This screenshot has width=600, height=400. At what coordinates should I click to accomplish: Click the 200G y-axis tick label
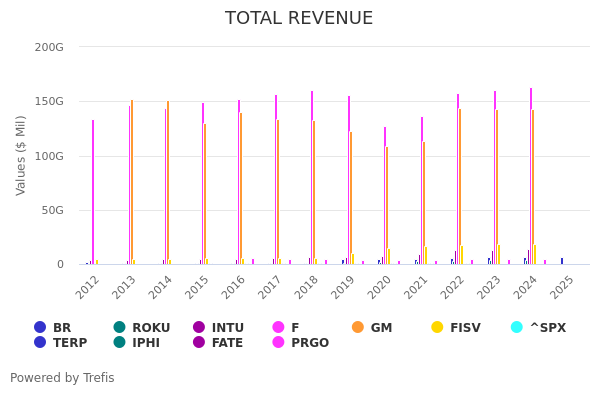coord(49,47)
